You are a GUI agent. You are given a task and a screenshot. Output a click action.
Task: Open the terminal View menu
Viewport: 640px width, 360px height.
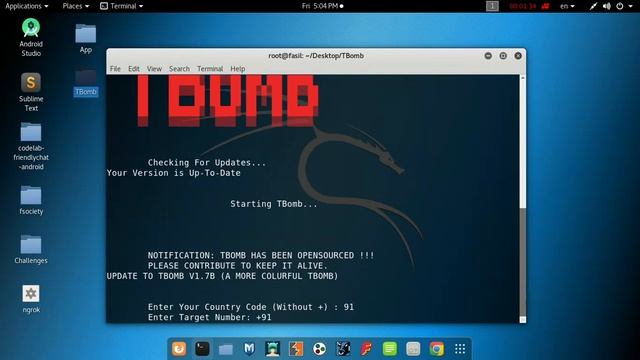[154, 69]
